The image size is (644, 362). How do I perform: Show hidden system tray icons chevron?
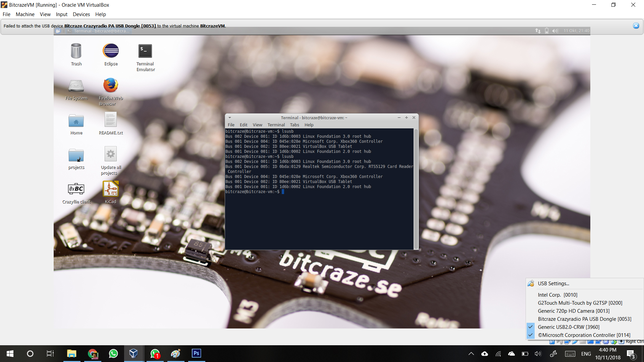[471, 354]
